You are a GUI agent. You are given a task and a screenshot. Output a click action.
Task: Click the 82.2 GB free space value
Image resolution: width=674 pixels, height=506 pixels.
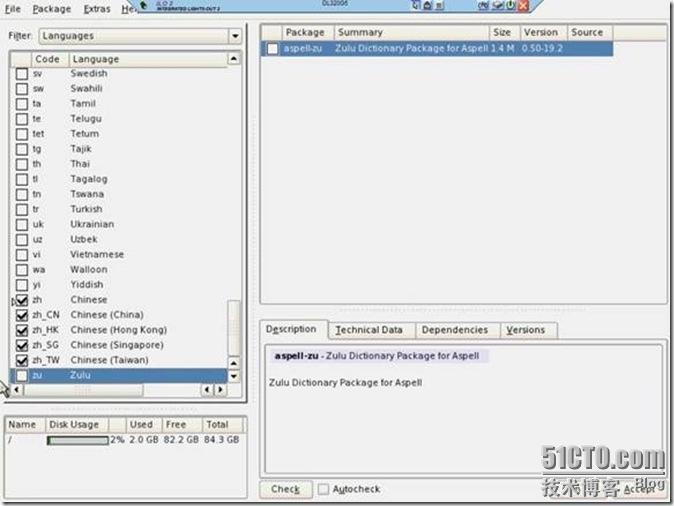181,440
